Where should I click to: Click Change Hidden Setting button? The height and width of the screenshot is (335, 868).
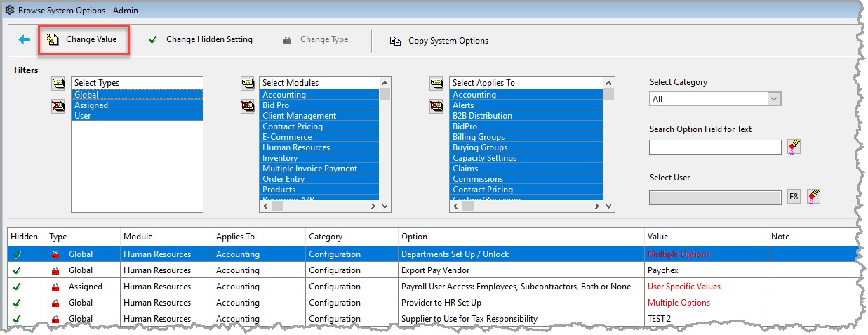pyautogui.click(x=201, y=39)
